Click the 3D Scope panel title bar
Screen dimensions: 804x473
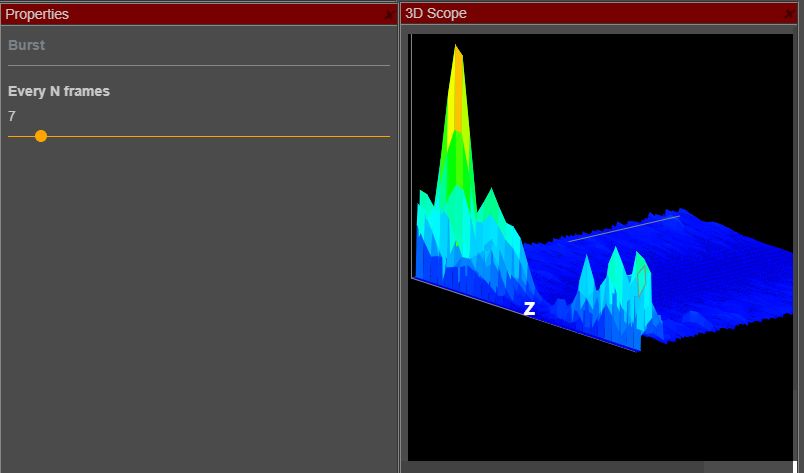[x=600, y=13]
